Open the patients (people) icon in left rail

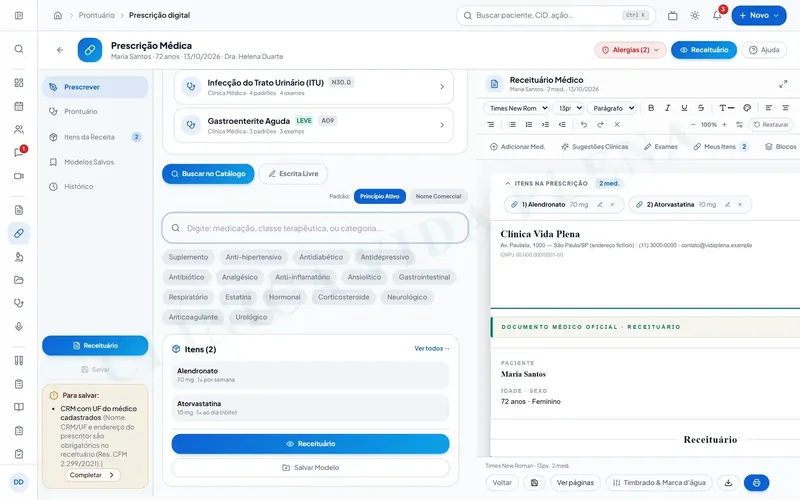point(19,130)
